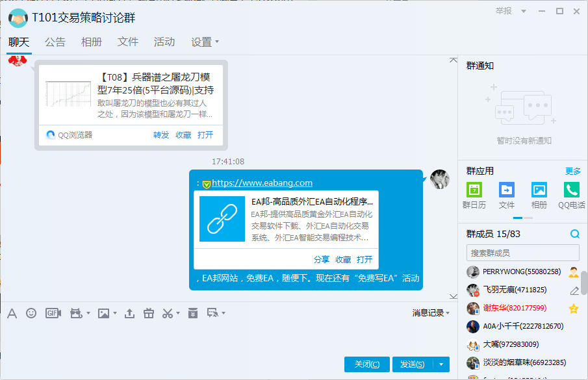Click the member search magnifier icon
588x380 pixels.
574,234
